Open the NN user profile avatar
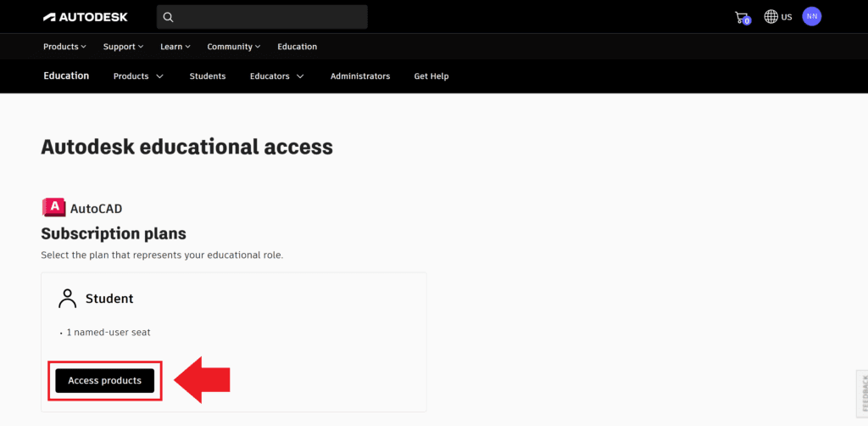Image resolution: width=868 pixels, height=426 pixels. point(811,16)
